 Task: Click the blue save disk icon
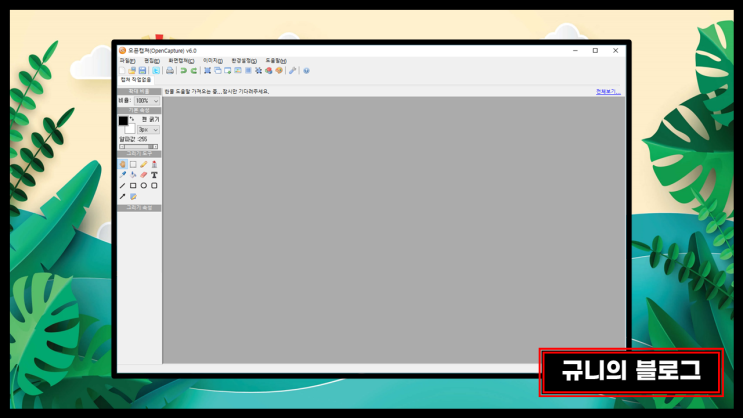pos(142,71)
